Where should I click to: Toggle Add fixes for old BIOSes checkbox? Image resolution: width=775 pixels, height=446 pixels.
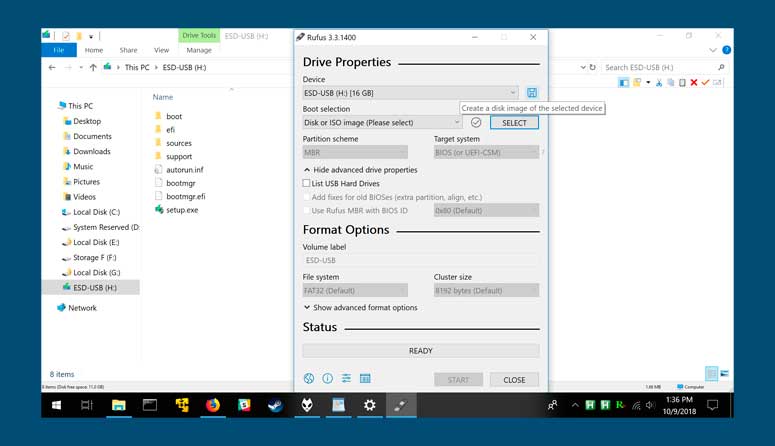306,197
